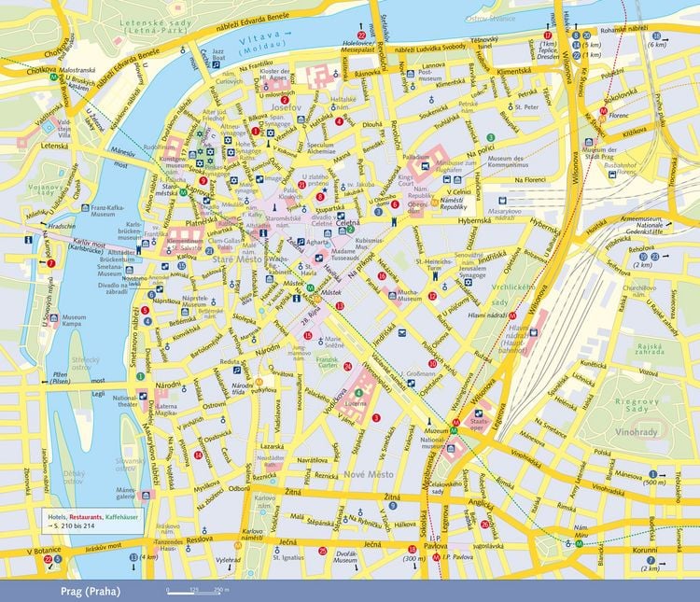Select green marker 4 at Lucerna
The width and height of the screenshot is (700, 602).
click(x=358, y=393)
